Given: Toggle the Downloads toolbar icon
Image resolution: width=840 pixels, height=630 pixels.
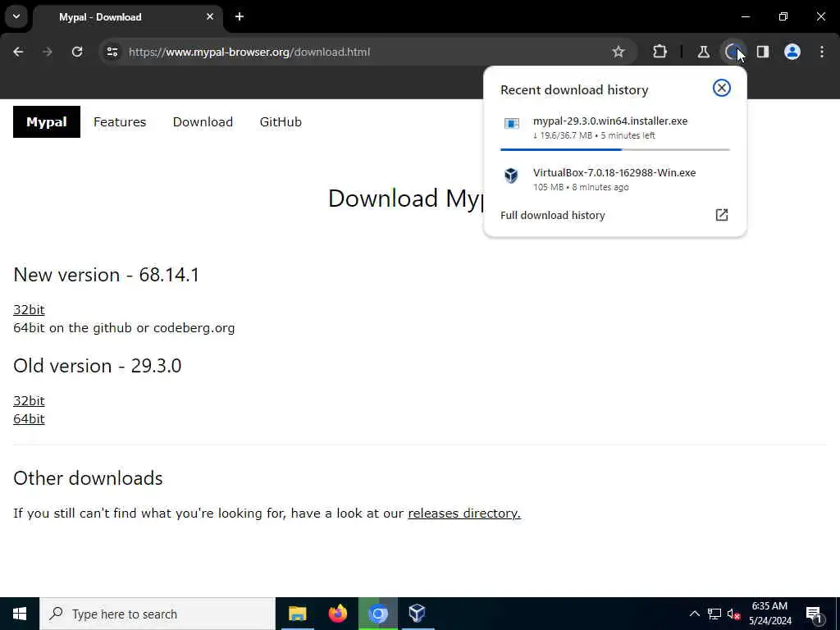Looking at the screenshot, I should coord(733,52).
